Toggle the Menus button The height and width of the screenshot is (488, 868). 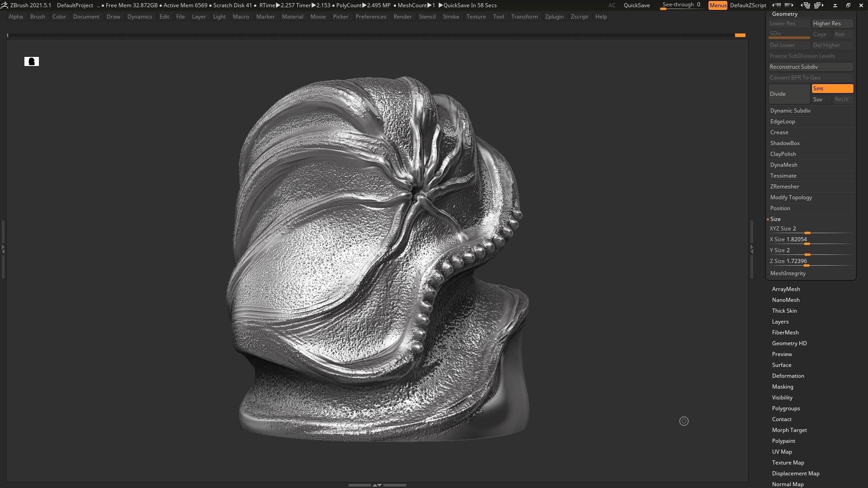718,5
